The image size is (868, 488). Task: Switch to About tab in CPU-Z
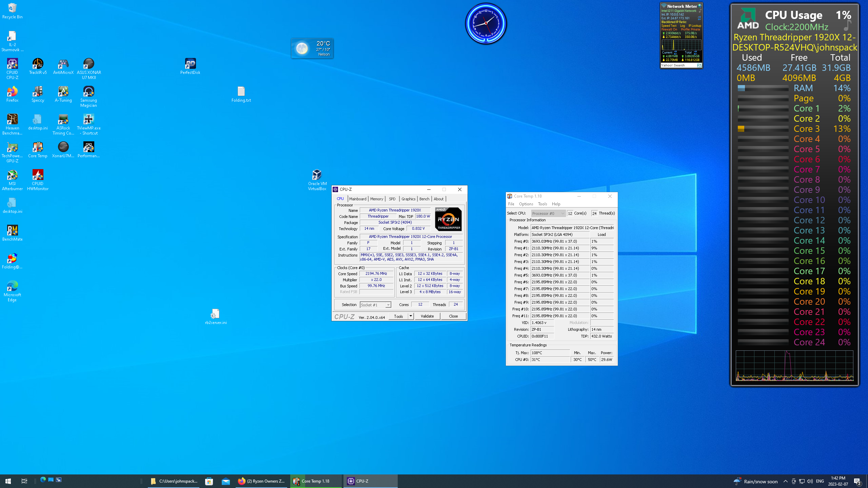point(438,199)
